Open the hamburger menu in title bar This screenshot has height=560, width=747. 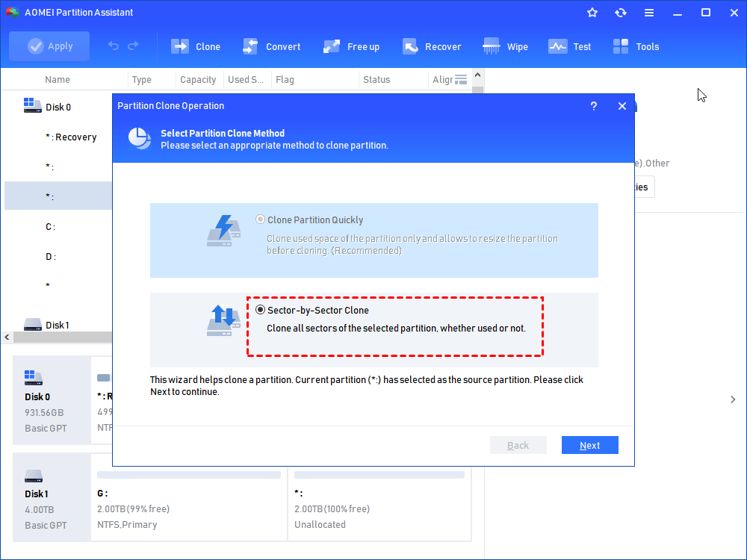(649, 13)
